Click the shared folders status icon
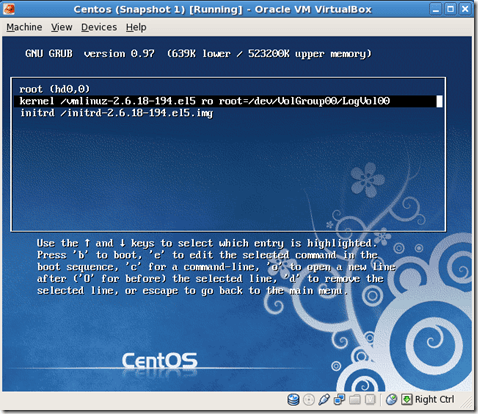The image size is (478, 414). pos(355,399)
